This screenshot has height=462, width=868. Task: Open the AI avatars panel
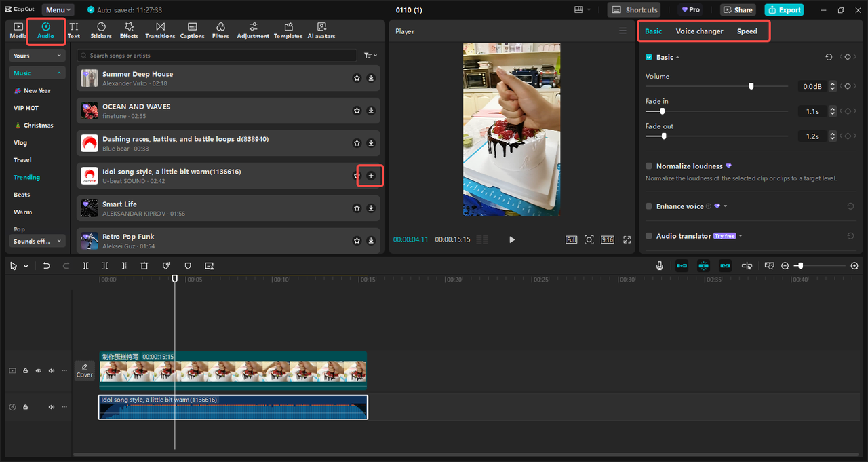point(321,30)
